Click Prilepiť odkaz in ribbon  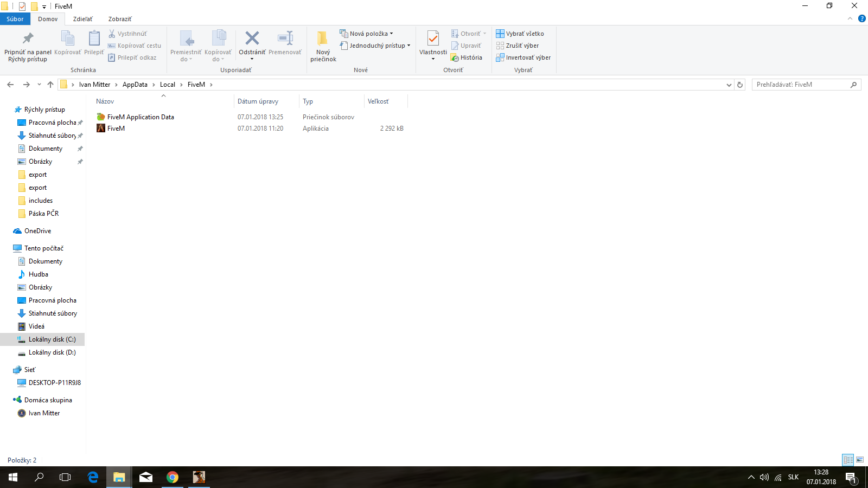coord(132,57)
